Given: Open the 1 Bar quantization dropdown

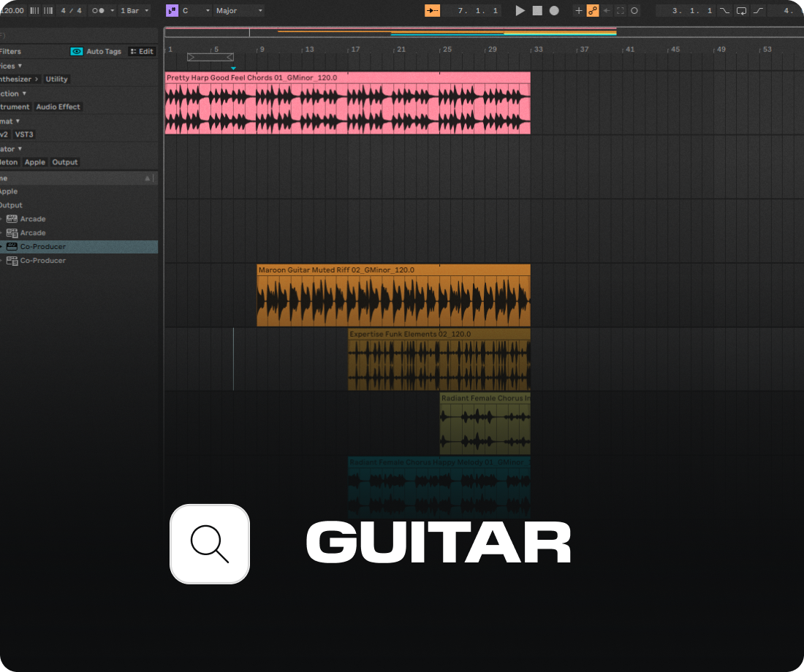Looking at the screenshot, I should [x=133, y=10].
